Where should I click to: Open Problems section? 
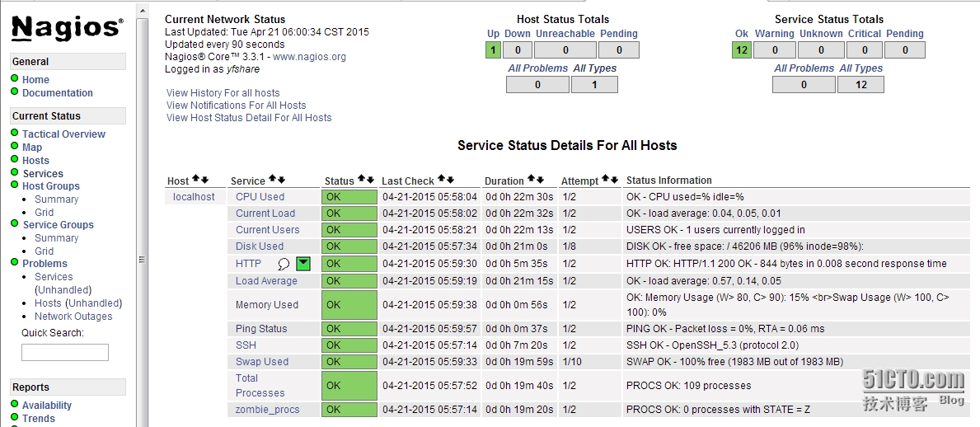pos(45,264)
